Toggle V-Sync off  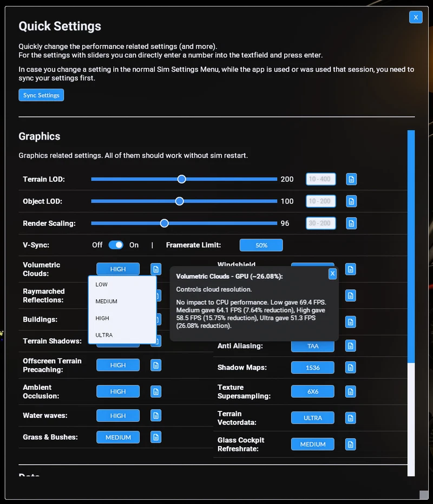point(116,245)
